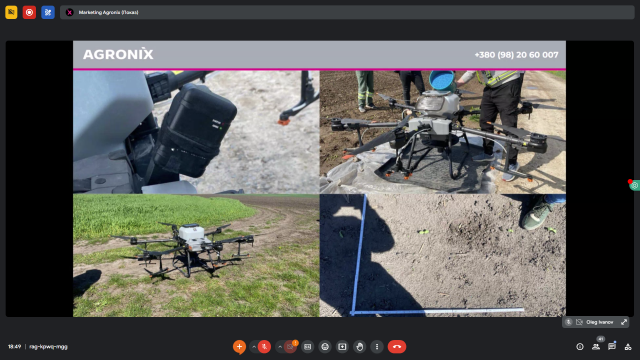Expand video settings chevron beside camera
Viewport: 640px width, 360px height.
(280, 347)
